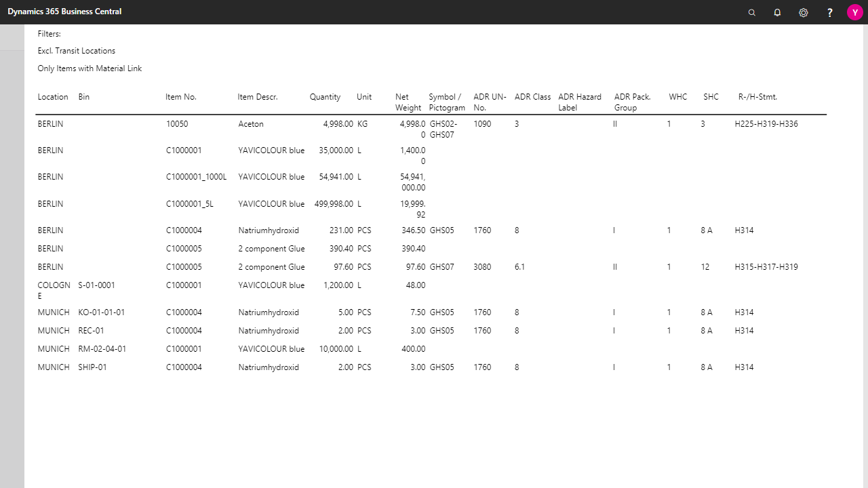The image size is (868, 488).
Task: Select bin S-01-0001
Action: tap(97, 285)
